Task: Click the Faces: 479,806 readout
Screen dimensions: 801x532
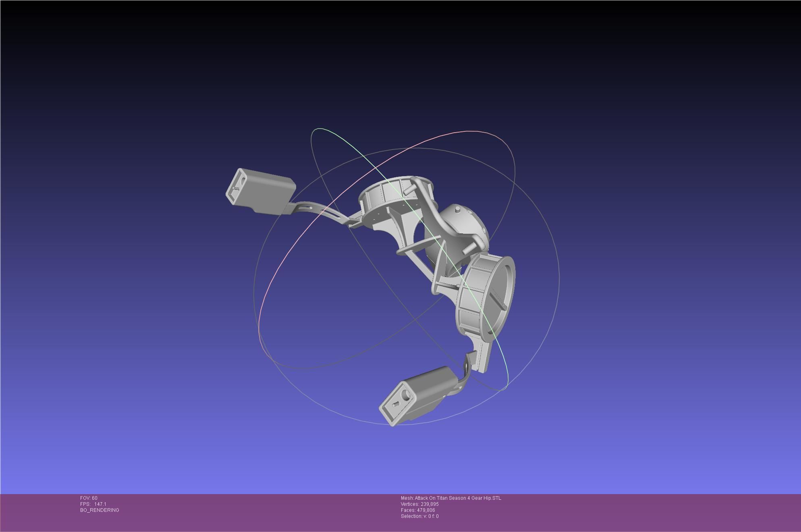Action: point(418,510)
